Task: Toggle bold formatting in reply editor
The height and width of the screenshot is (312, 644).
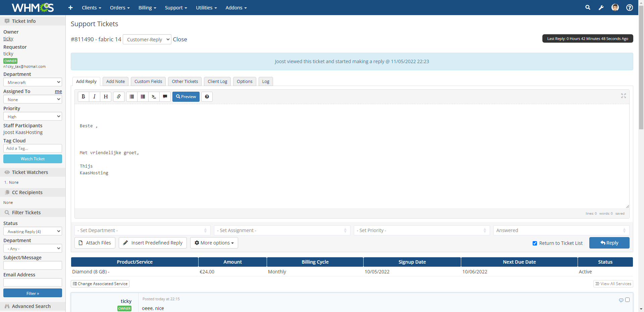Action: [84, 97]
